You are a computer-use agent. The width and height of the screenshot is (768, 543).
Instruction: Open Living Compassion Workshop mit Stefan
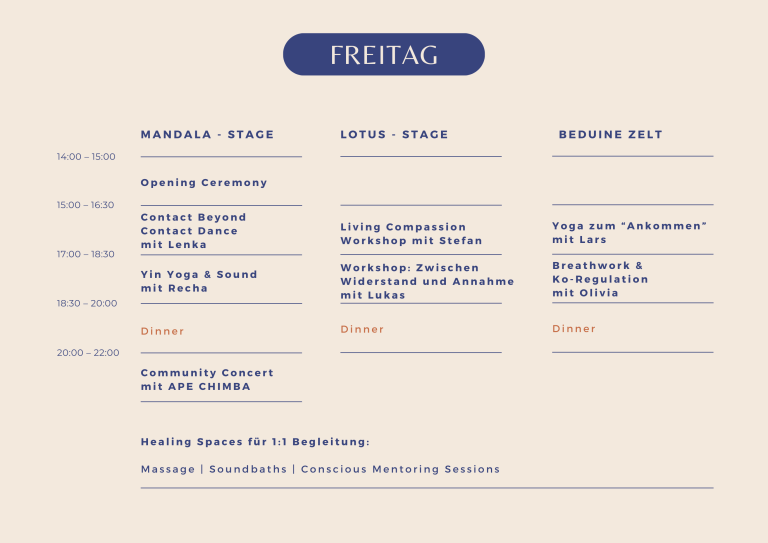[x=411, y=234]
